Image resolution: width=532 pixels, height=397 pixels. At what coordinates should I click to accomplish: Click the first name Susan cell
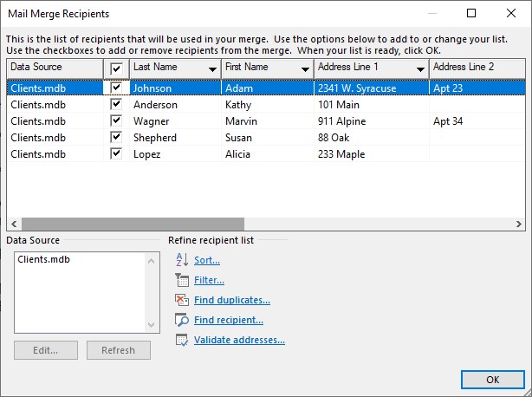[x=268, y=138]
